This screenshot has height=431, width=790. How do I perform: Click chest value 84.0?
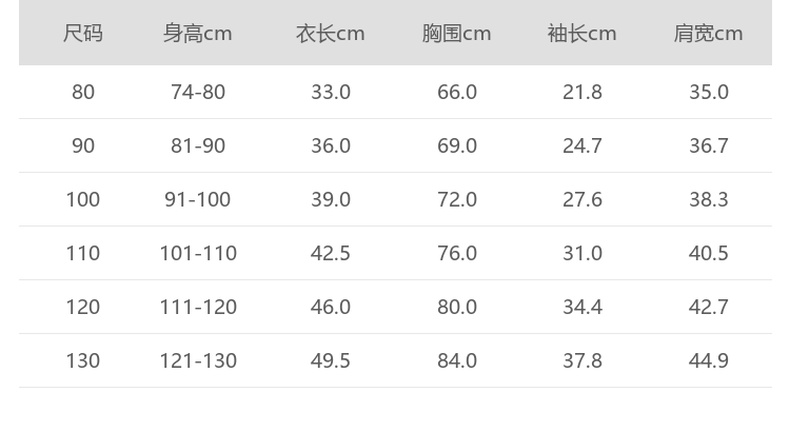457,361
